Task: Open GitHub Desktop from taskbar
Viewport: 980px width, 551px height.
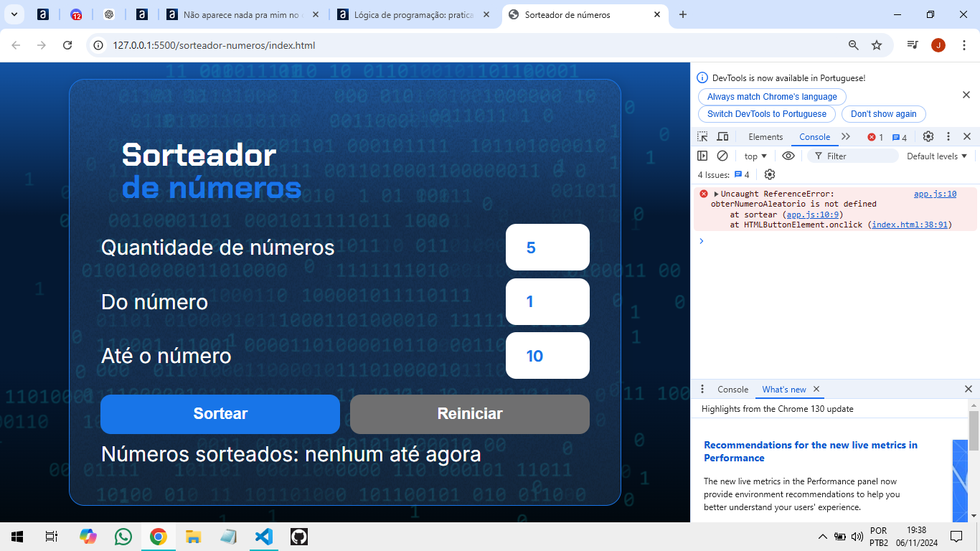Action: pos(299,537)
